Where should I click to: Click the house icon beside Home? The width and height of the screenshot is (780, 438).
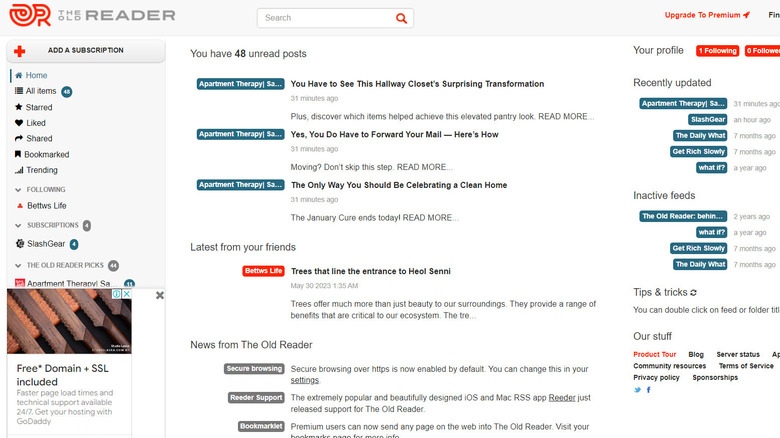point(19,75)
